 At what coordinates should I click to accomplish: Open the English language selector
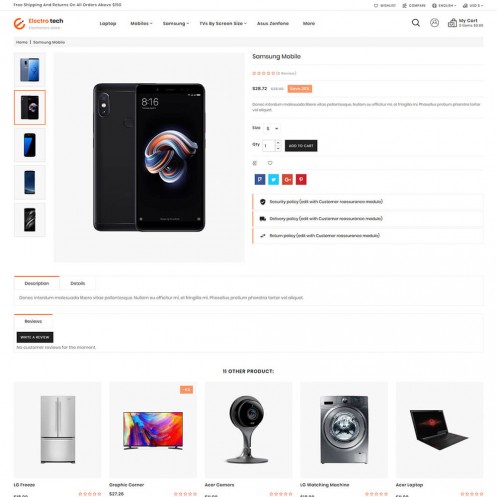pos(444,6)
